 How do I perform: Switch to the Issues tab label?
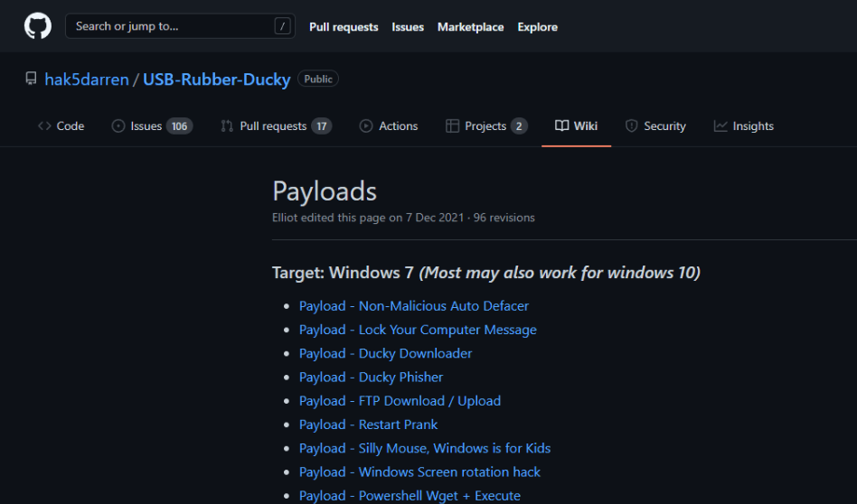tap(146, 126)
